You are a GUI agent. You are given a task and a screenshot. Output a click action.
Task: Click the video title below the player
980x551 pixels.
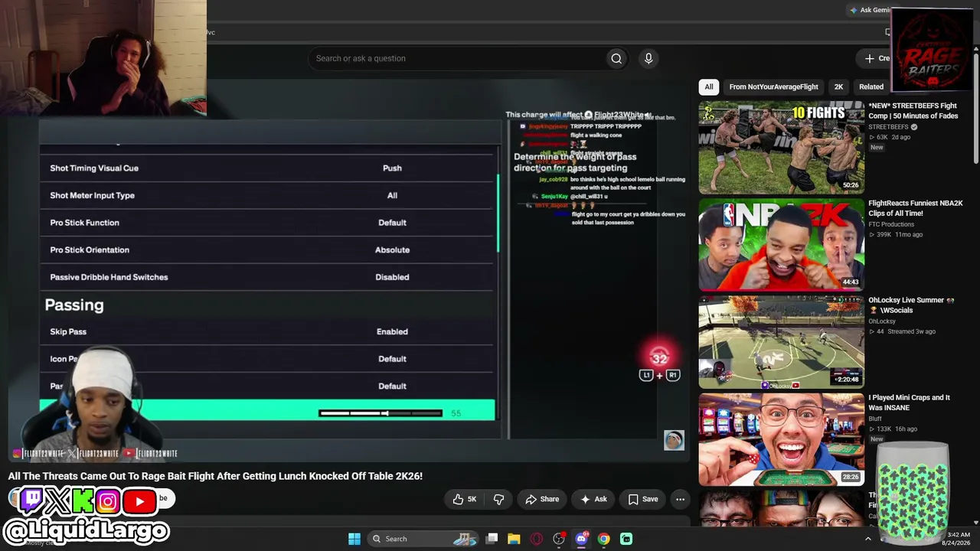[215, 476]
